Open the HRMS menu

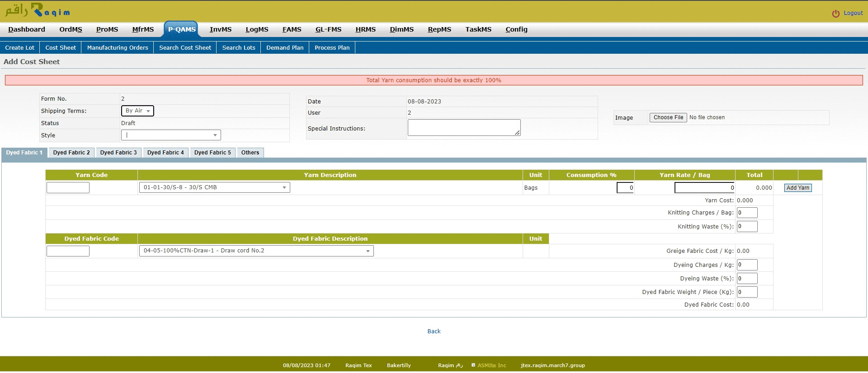(x=365, y=29)
